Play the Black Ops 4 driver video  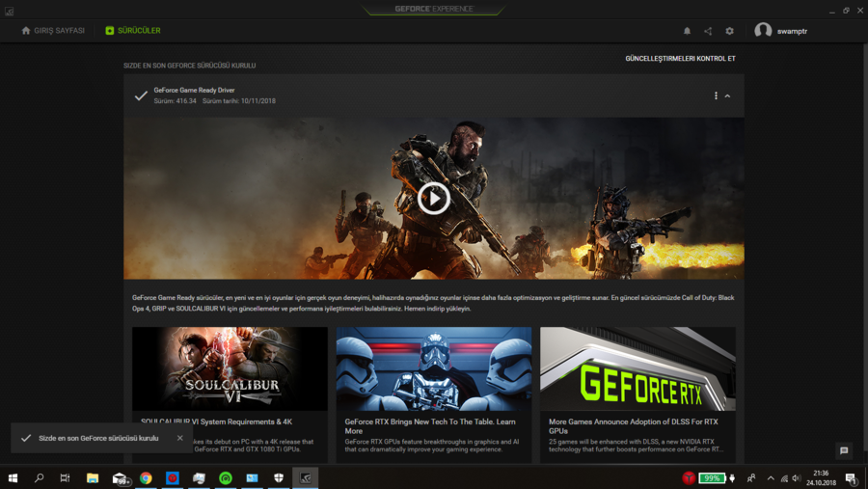pos(433,199)
